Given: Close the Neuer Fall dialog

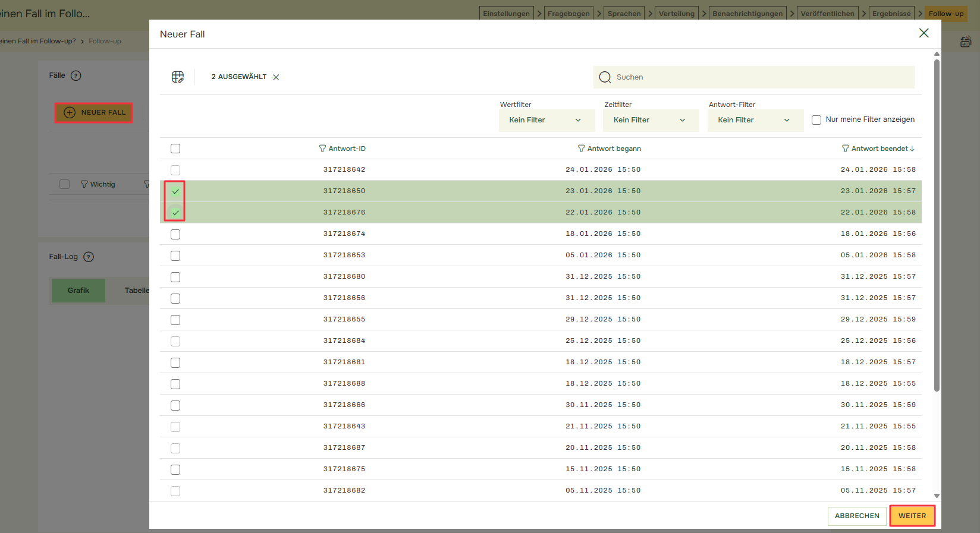Looking at the screenshot, I should [924, 33].
